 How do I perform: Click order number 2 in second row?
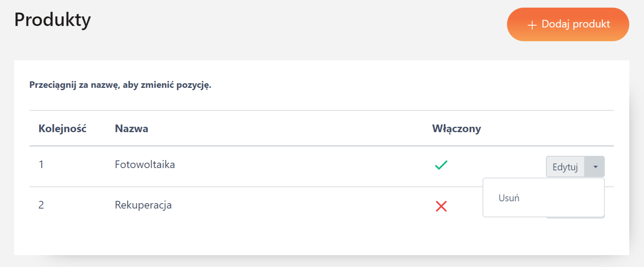pos(41,205)
